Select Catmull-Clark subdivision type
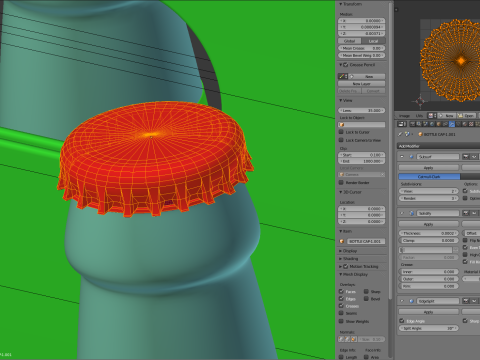Viewport: 480px width, 360px height. click(429, 177)
